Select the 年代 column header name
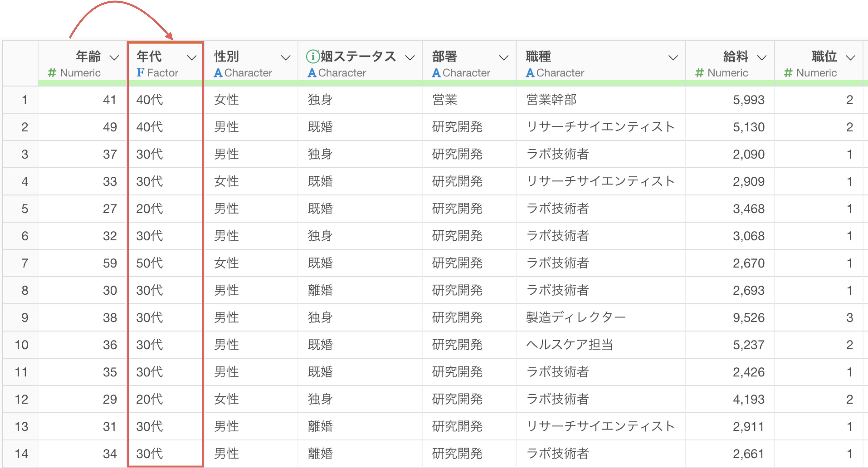Viewport: 868px width, 468px height. coord(149,56)
